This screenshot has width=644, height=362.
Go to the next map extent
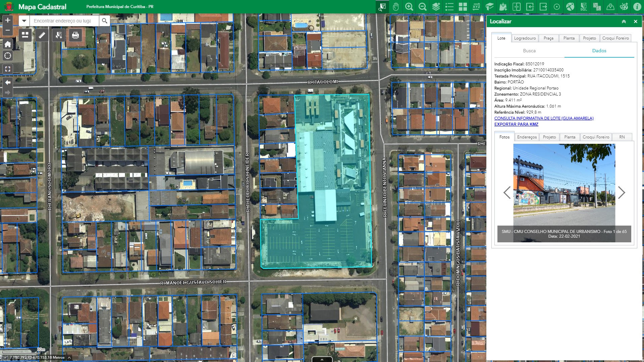coord(8,93)
